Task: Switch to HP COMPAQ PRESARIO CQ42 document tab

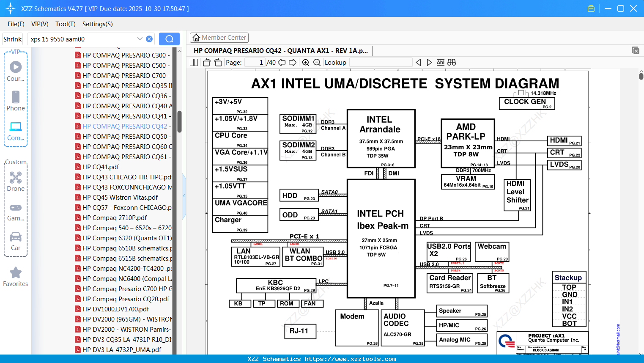Action: 281,50
